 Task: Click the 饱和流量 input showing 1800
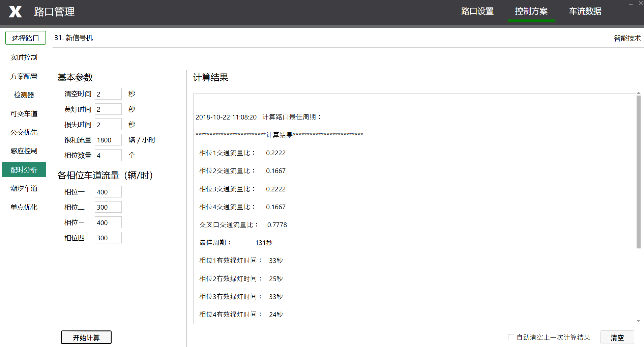[x=108, y=140]
